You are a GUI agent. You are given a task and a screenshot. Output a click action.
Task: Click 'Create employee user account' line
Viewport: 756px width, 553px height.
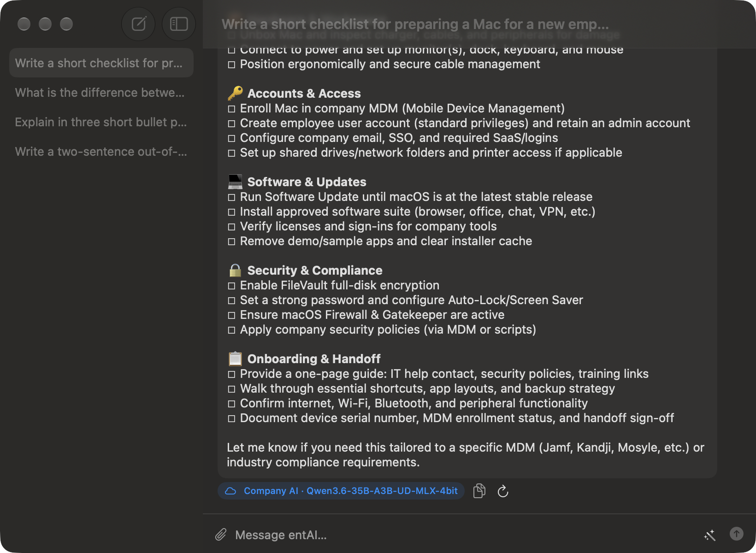tap(459, 123)
